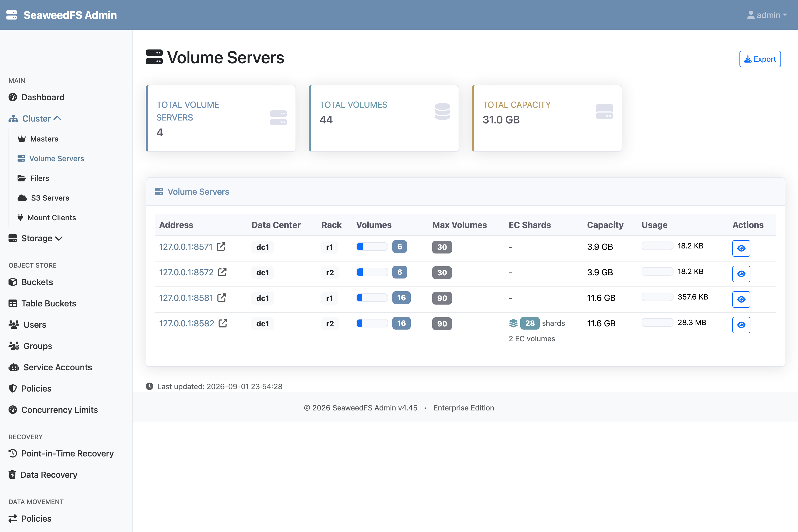Click Max Volumes badge 30 for 127.0.0.1:8571
Image resolution: width=798 pixels, height=532 pixels.
pyautogui.click(x=442, y=247)
